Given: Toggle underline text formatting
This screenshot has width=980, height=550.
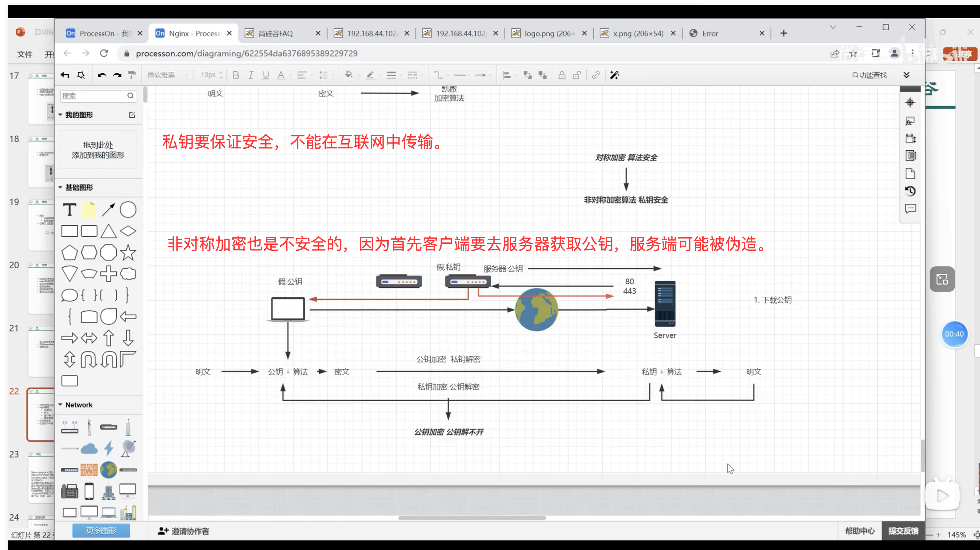Looking at the screenshot, I should coord(266,75).
